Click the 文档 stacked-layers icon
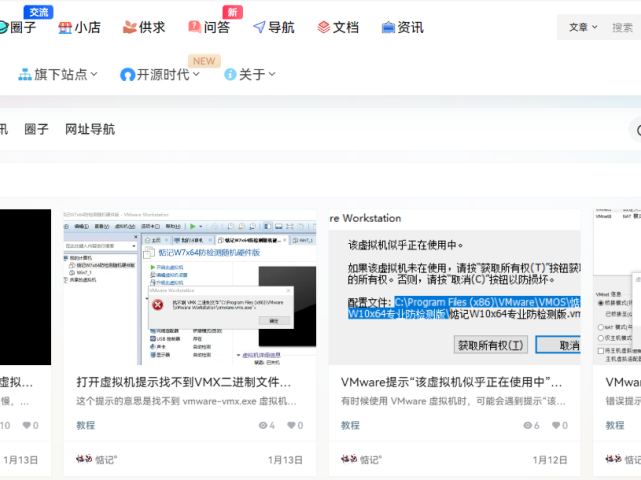Viewport: 641px width, 480px height. click(x=324, y=27)
